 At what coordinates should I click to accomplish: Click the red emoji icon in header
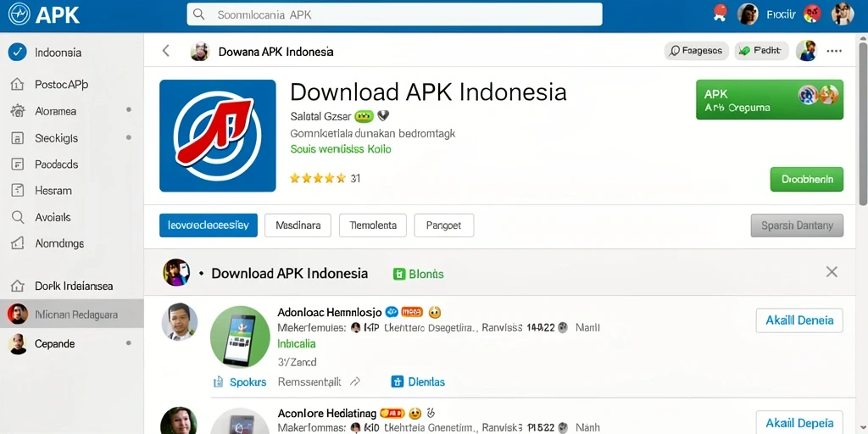tap(812, 13)
